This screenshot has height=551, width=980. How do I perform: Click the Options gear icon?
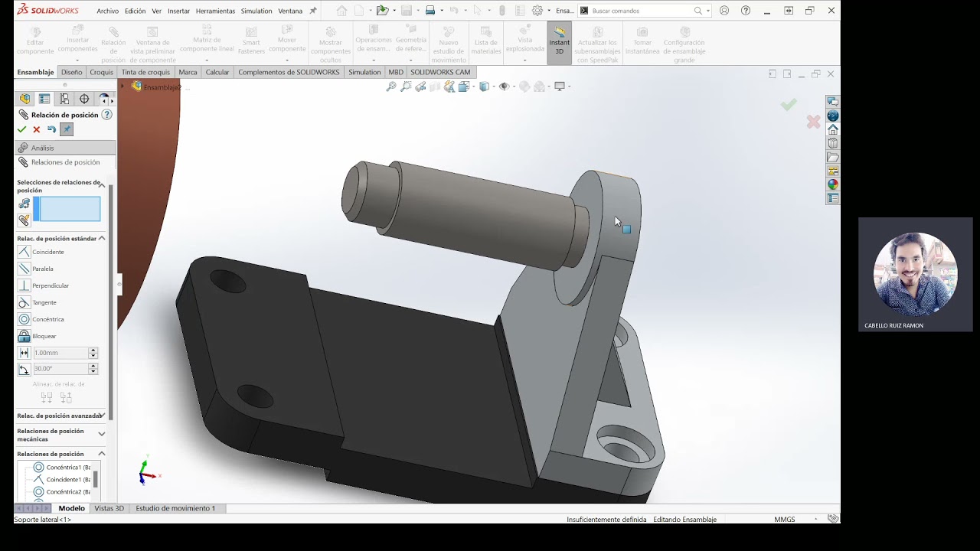coord(537,11)
